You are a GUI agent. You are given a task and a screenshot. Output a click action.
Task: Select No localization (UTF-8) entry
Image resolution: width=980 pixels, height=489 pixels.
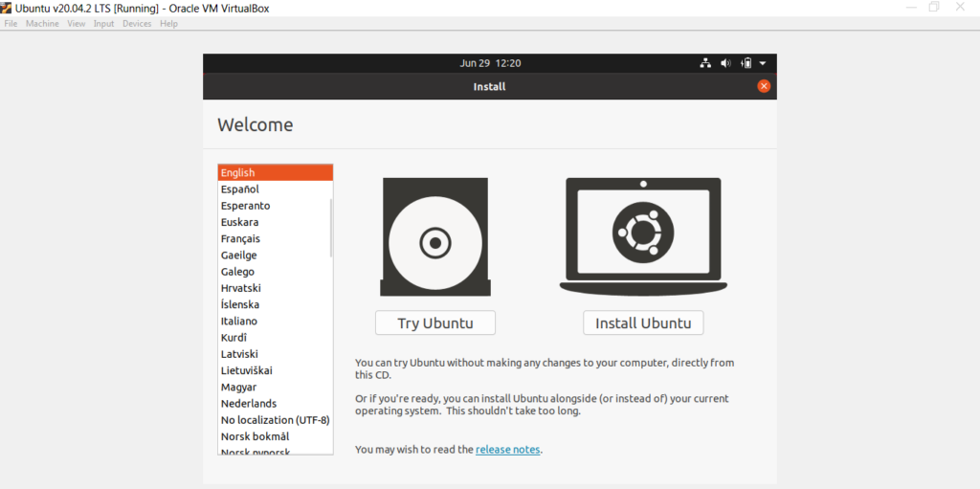coord(275,419)
